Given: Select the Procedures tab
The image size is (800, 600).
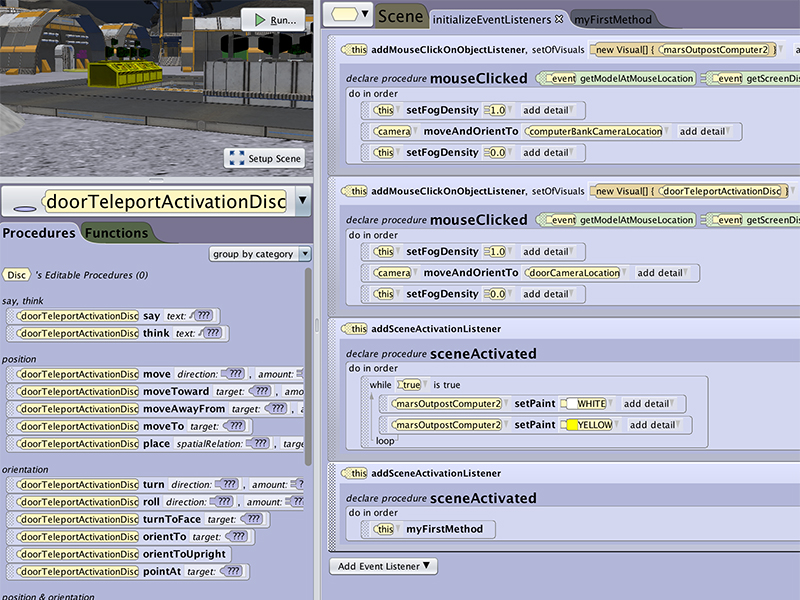Looking at the screenshot, I should click(39, 233).
